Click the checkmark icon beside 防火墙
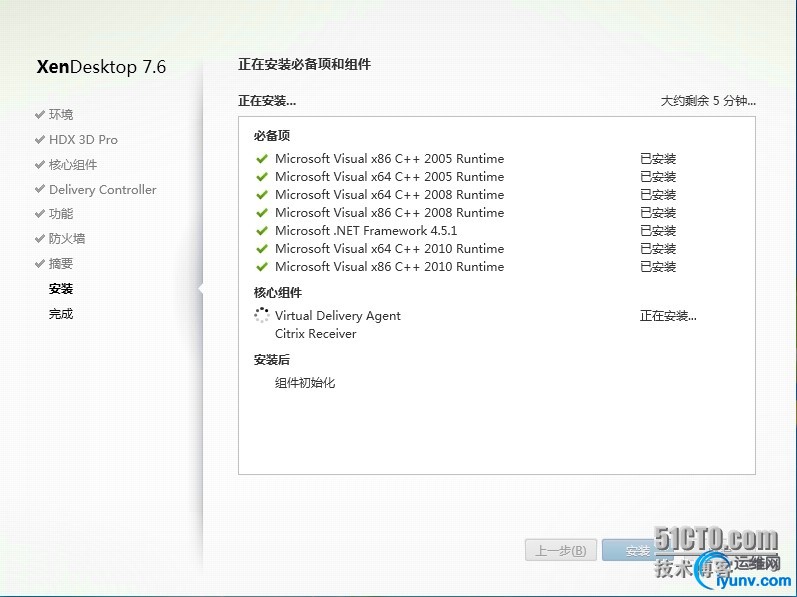797x597 pixels. click(x=40, y=238)
